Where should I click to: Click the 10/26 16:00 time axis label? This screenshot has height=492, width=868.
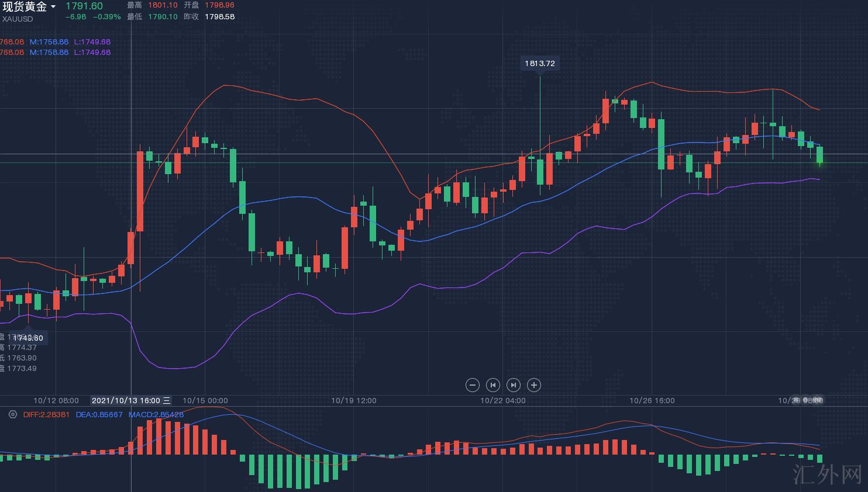(x=652, y=400)
